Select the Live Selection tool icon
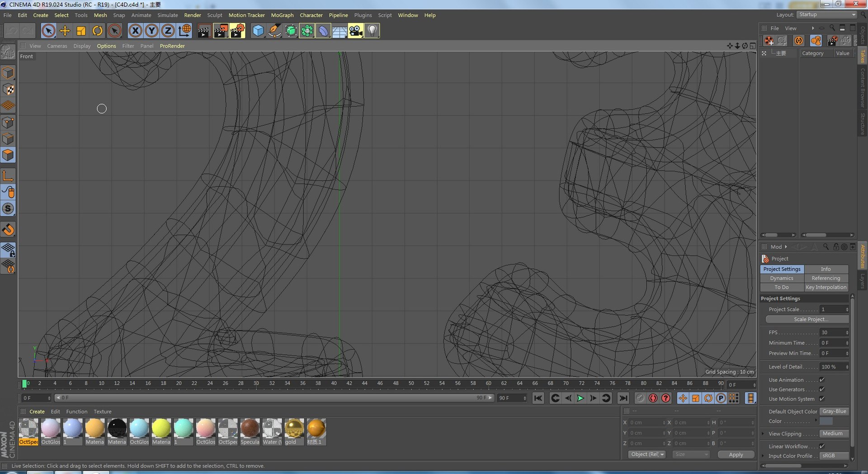The image size is (868, 474). pos(48,31)
